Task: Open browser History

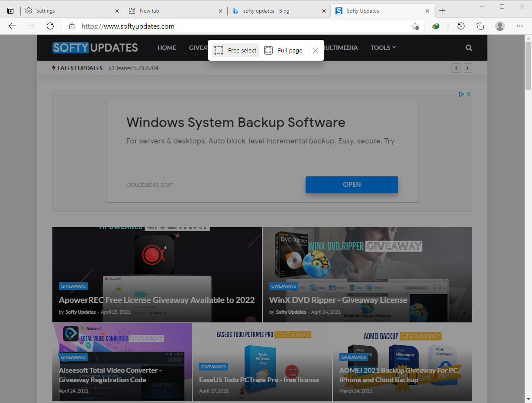Action: pyautogui.click(x=461, y=26)
